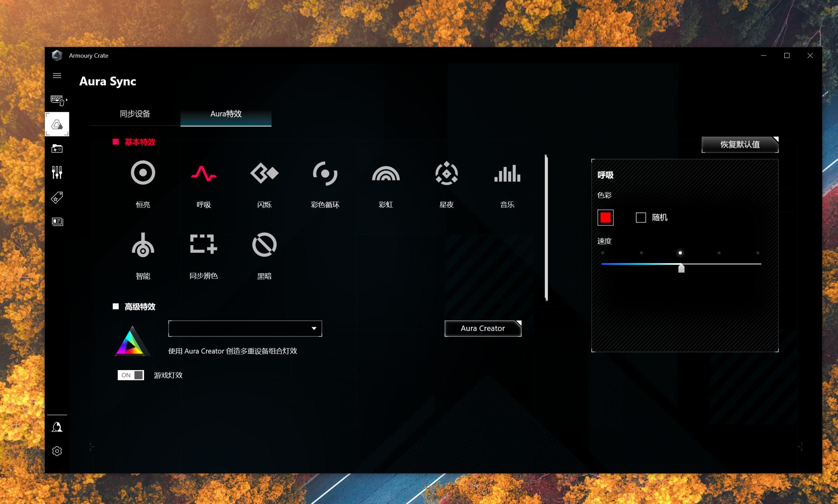Click the 恢复默认值 restore defaults button

[739, 144]
